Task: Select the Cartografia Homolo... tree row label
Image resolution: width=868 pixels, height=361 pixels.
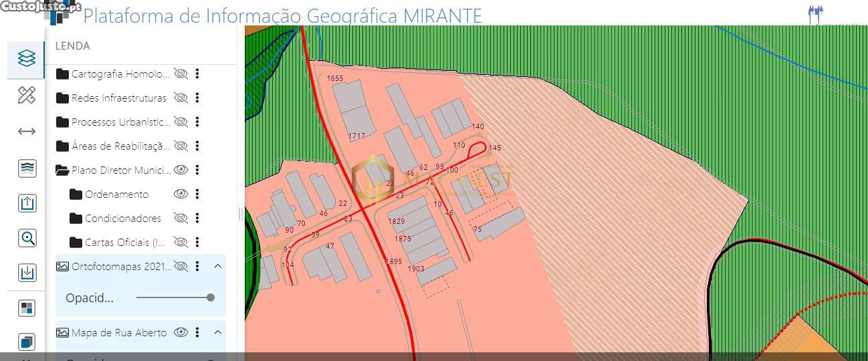Action: pos(120,74)
